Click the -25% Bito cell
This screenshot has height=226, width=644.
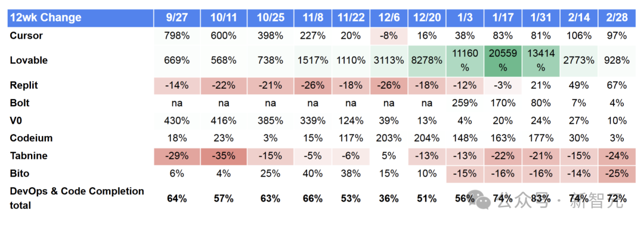(x=617, y=174)
